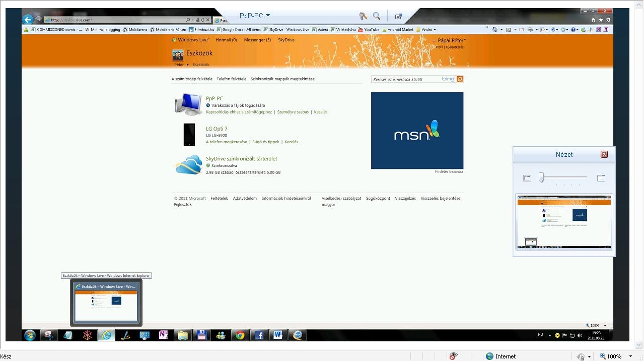
Task: Open OneNote from the taskbar
Action: pyautogui.click(x=163, y=335)
